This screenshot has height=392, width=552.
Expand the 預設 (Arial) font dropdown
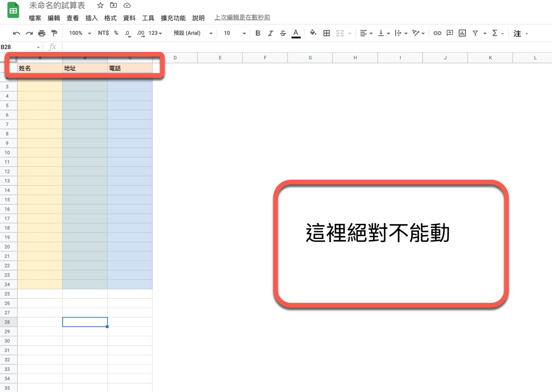[193, 33]
